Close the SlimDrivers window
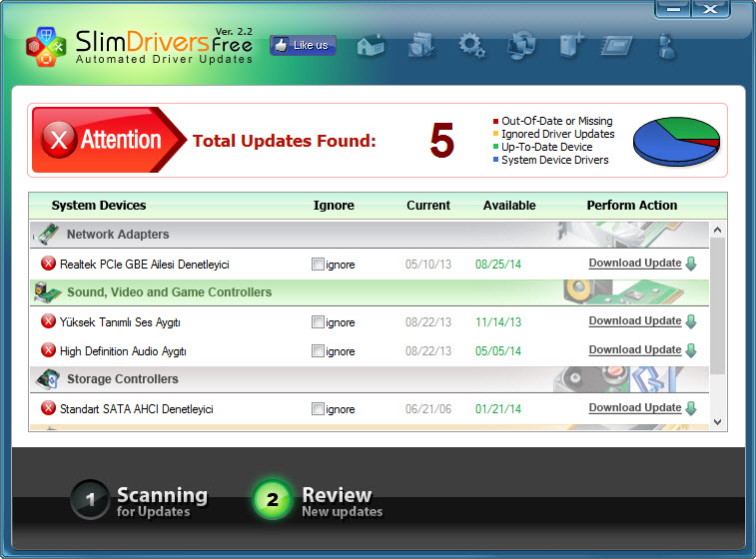The height and width of the screenshot is (559, 756). (x=710, y=9)
